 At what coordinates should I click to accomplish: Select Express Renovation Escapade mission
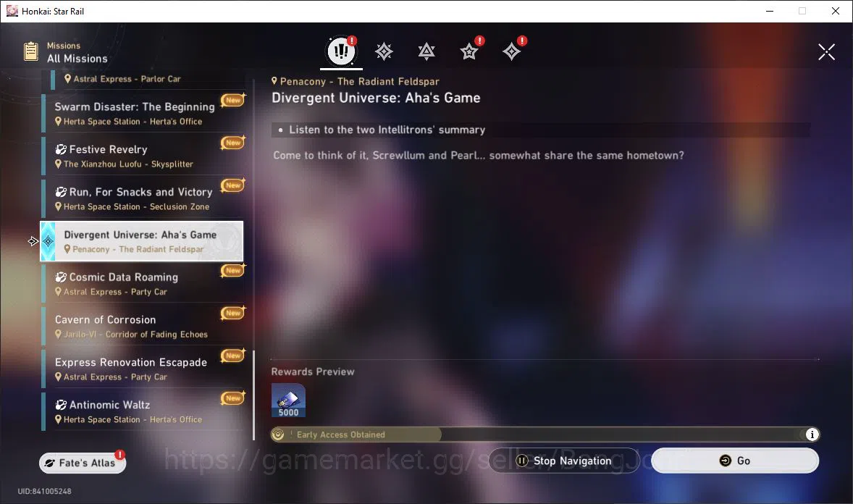pyautogui.click(x=143, y=369)
